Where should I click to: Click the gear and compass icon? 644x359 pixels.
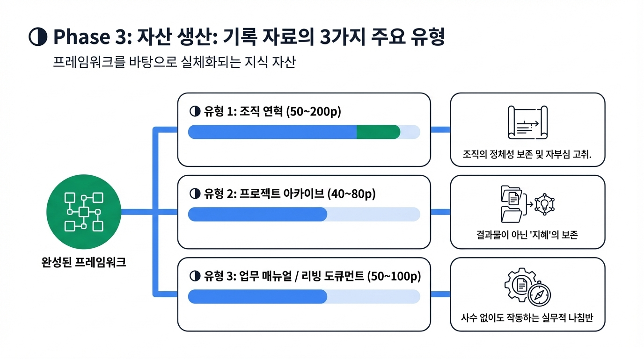click(x=527, y=287)
